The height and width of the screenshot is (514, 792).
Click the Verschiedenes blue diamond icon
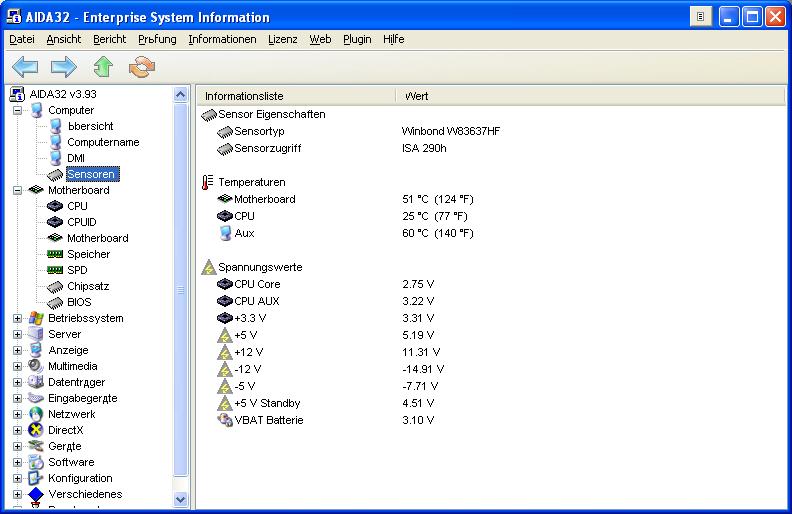coord(36,494)
